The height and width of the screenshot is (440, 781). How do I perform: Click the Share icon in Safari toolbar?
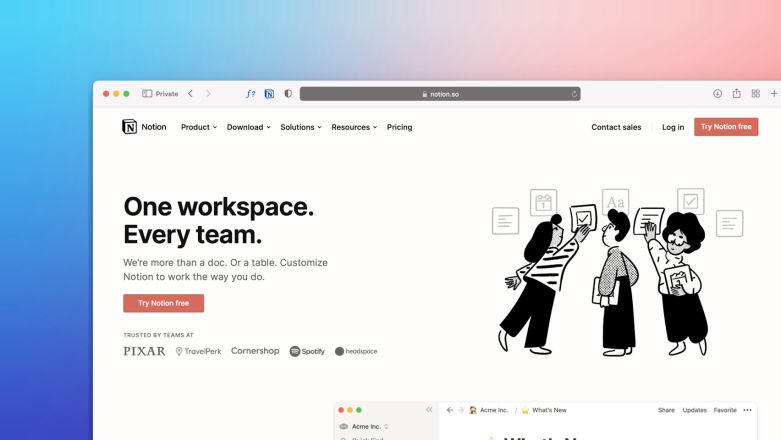tap(736, 94)
